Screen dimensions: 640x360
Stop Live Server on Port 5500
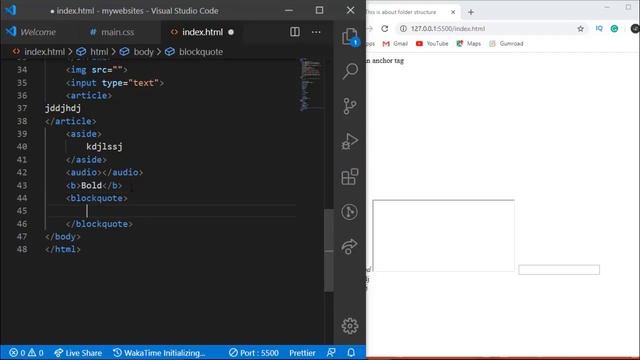click(x=254, y=353)
